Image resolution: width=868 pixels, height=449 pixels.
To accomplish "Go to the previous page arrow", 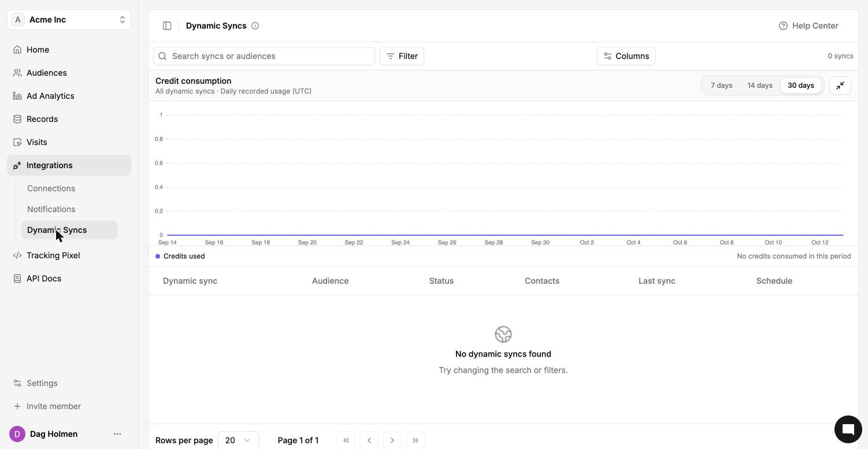I will pyautogui.click(x=369, y=440).
